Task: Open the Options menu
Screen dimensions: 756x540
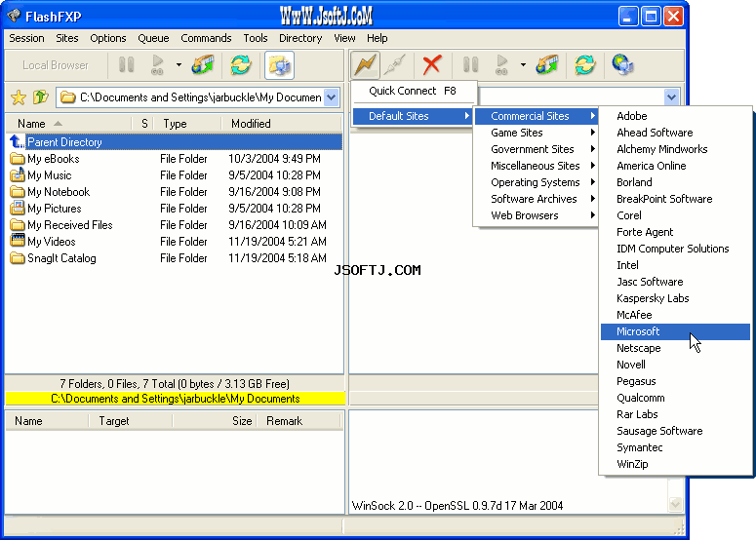Action: pyautogui.click(x=108, y=38)
